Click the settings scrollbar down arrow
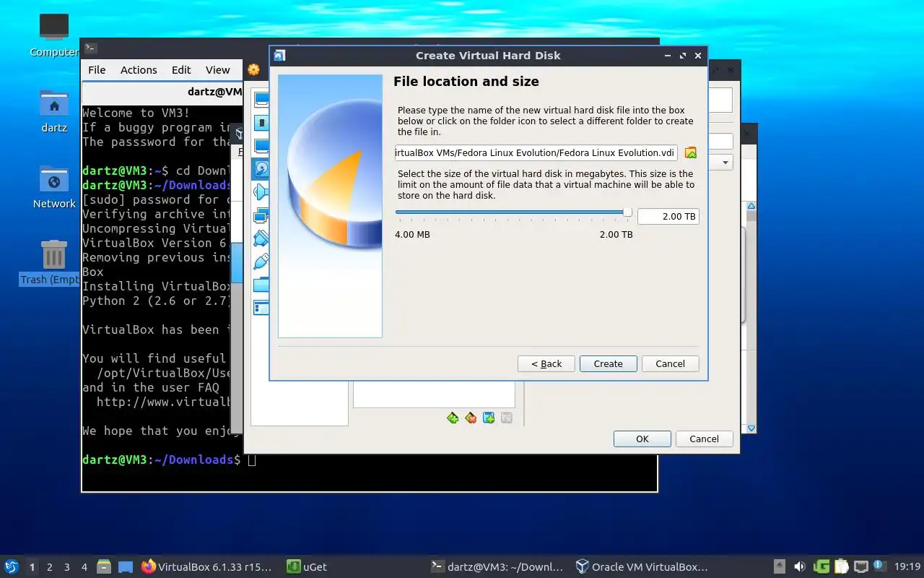This screenshot has height=578, width=924. [x=751, y=428]
